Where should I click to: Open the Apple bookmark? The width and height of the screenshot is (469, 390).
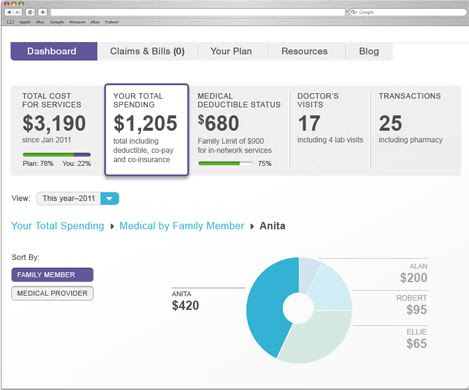tap(25, 22)
